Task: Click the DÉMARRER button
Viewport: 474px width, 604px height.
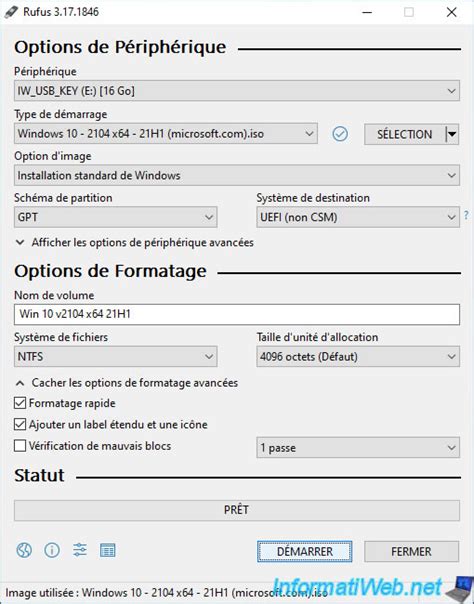Action: coord(305,551)
